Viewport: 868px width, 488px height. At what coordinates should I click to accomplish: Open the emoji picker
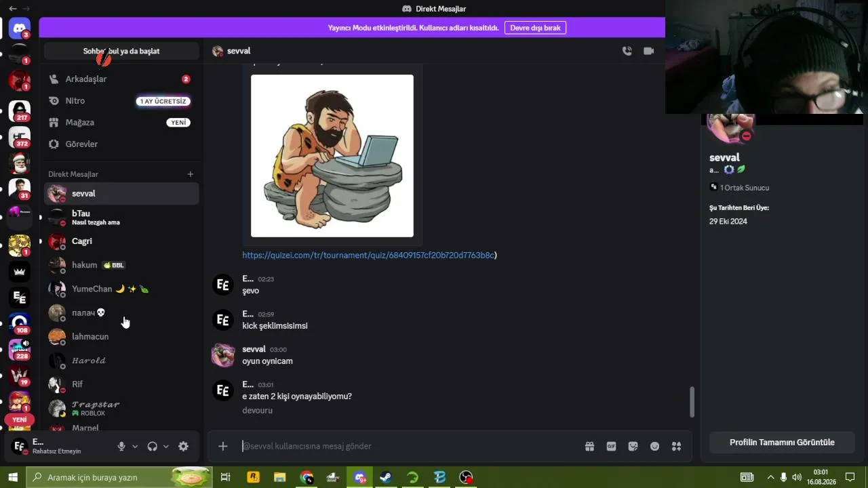pyautogui.click(x=655, y=446)
